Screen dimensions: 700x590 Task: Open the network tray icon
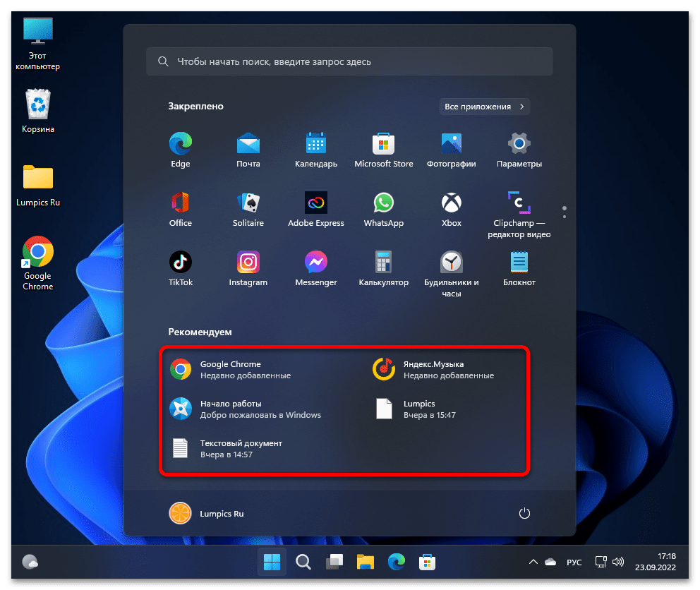click(x=601, y=562)
